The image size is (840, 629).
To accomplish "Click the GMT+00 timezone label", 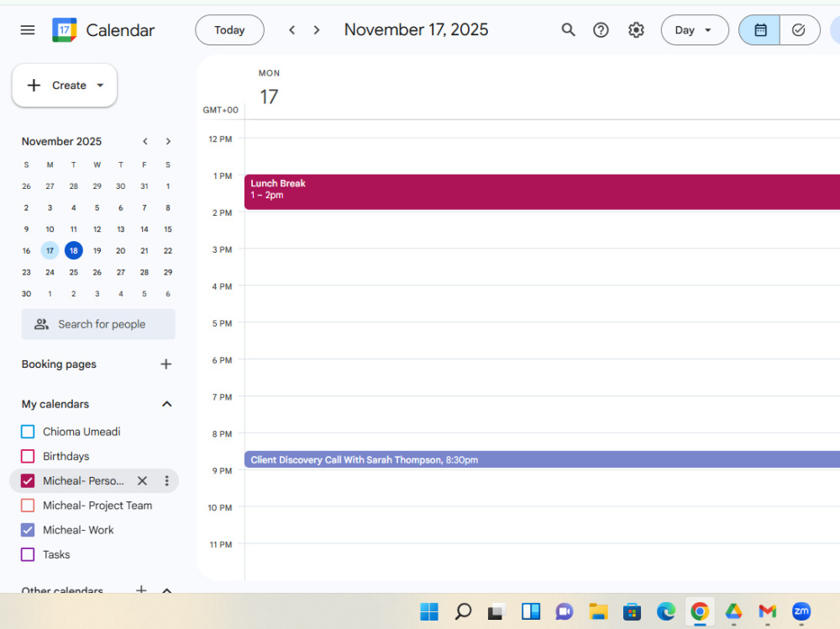I will coord(220,110).
